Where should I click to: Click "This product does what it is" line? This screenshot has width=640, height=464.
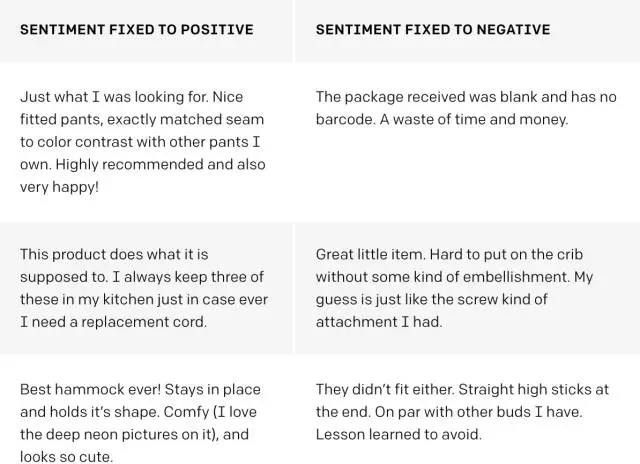[114, 254]
